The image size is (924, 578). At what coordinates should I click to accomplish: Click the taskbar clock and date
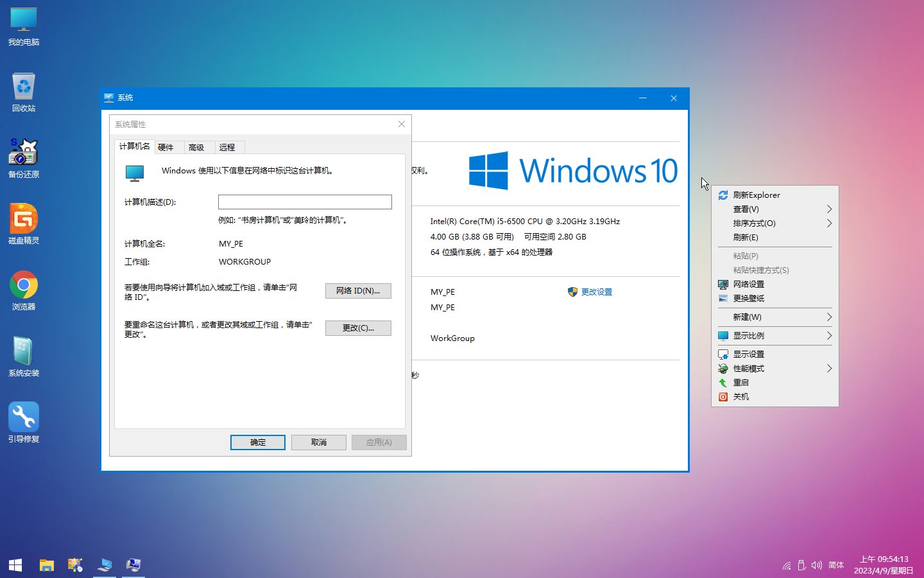pyautogui.click(x=884, y=565)
